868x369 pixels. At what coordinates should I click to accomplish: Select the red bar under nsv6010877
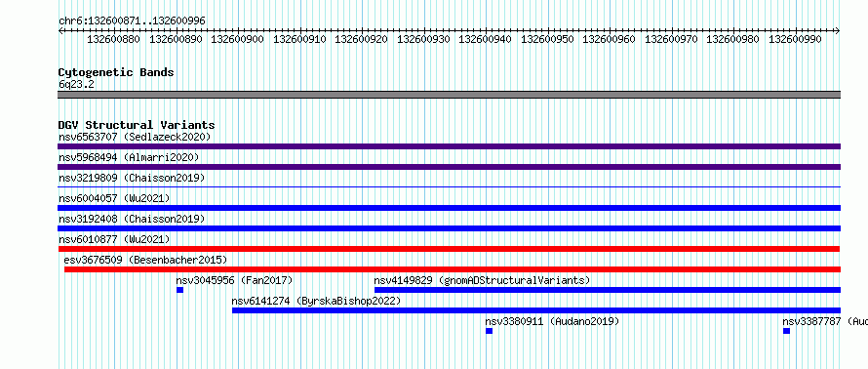point(449,249)
